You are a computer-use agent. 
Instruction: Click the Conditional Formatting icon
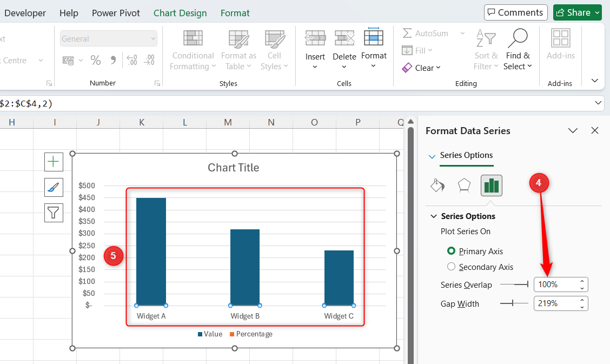(193, 38)
